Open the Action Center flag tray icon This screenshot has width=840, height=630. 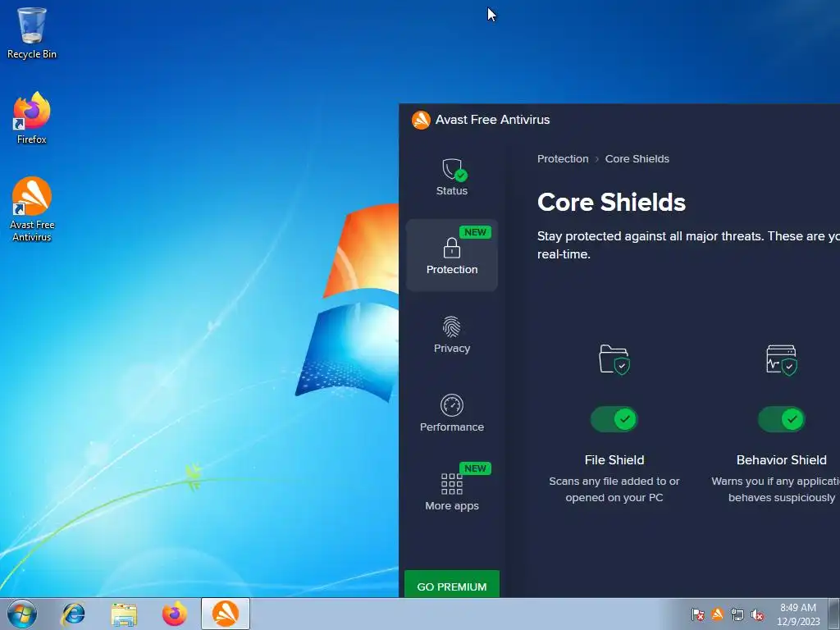(x=697, y=614)
